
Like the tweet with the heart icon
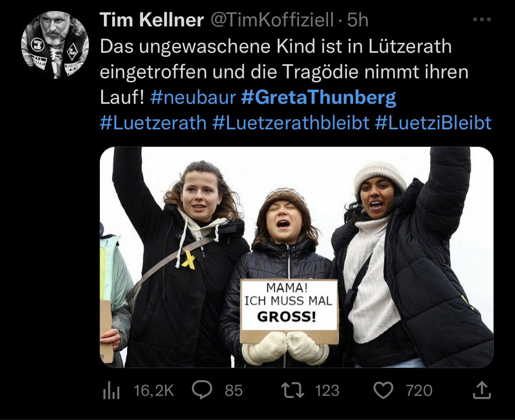pyautogui.click(x=384, y=391)
